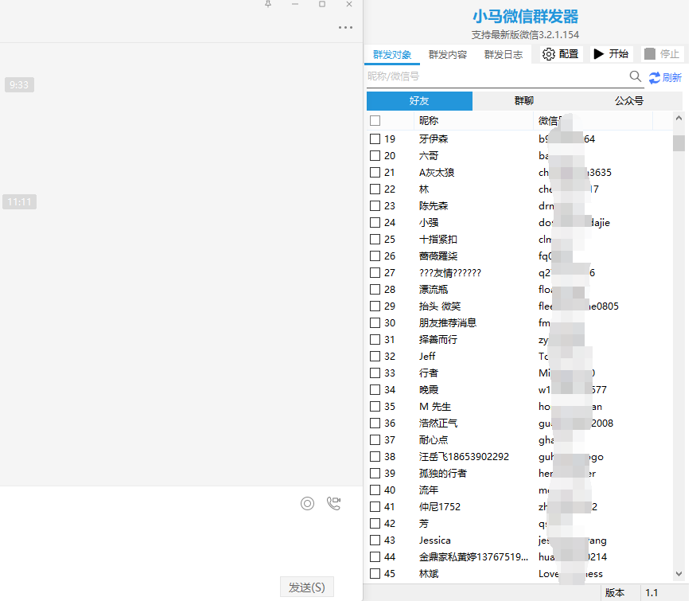700x601 pixels.
Task: Click the list scrollbar up arrow
Action: [679, 119]
